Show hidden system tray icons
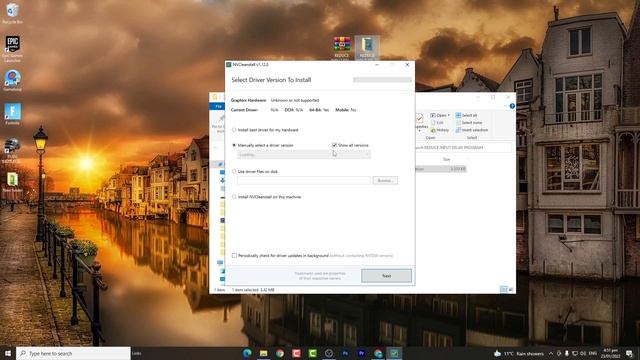Viewport: 640px width, 360px height. pos(551,353)
